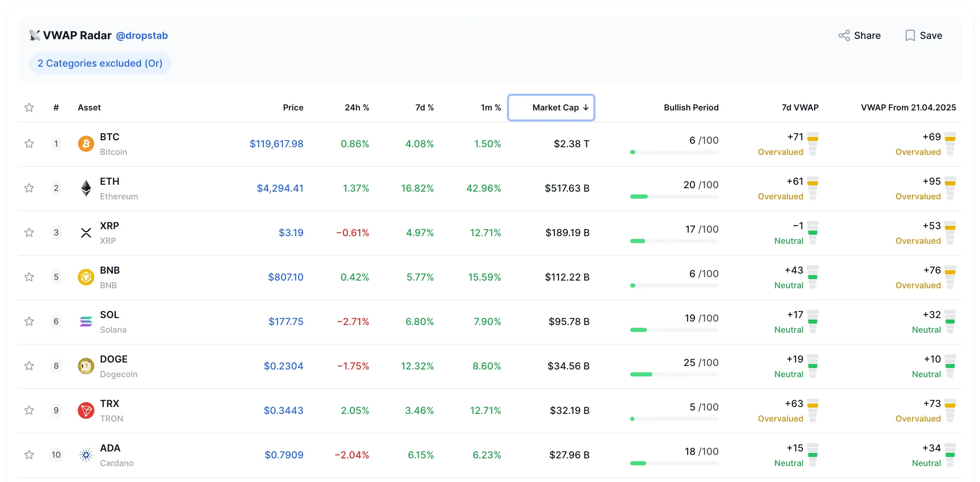Open the @dropstab profile link
The height and width of the screenshot is (482, 980).
[142, 36]
